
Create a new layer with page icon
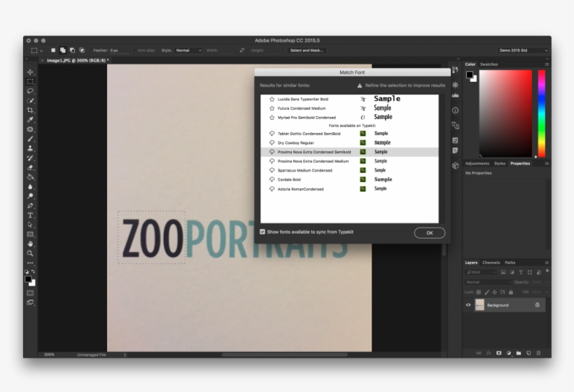(528, 353)
